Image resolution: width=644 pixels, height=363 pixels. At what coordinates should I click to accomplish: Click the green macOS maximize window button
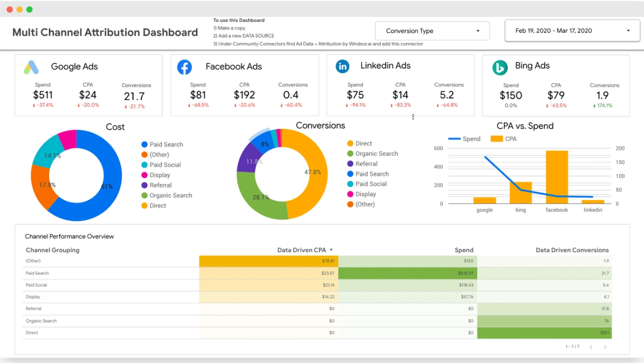(29, 9)
